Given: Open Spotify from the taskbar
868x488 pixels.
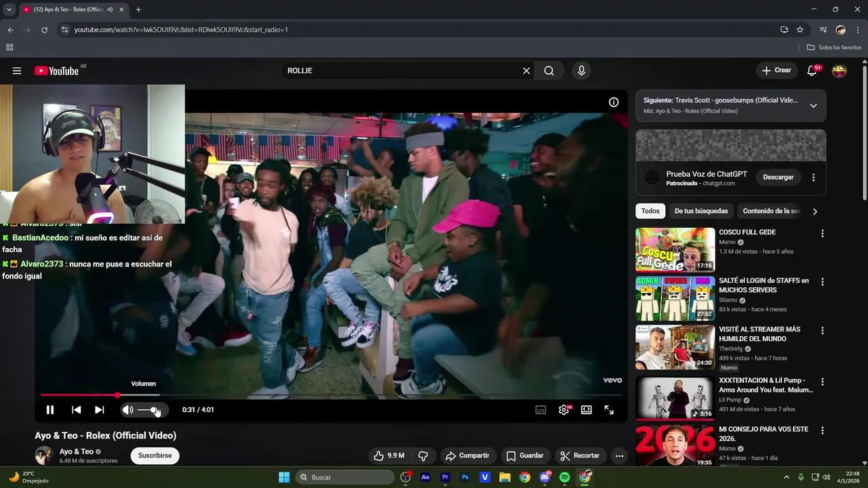Looking at the screenshot, I should (x=565, y=477).
